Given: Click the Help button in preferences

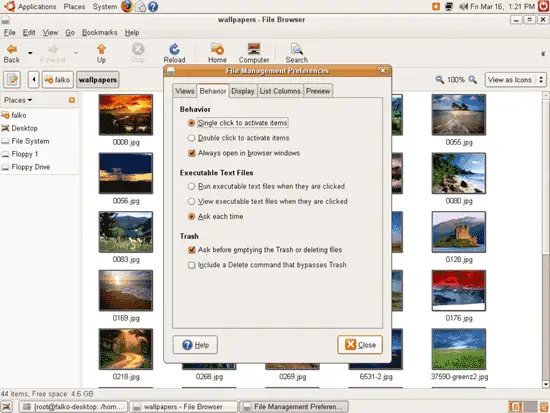Looking at the screenshot, I should point(195,345).
